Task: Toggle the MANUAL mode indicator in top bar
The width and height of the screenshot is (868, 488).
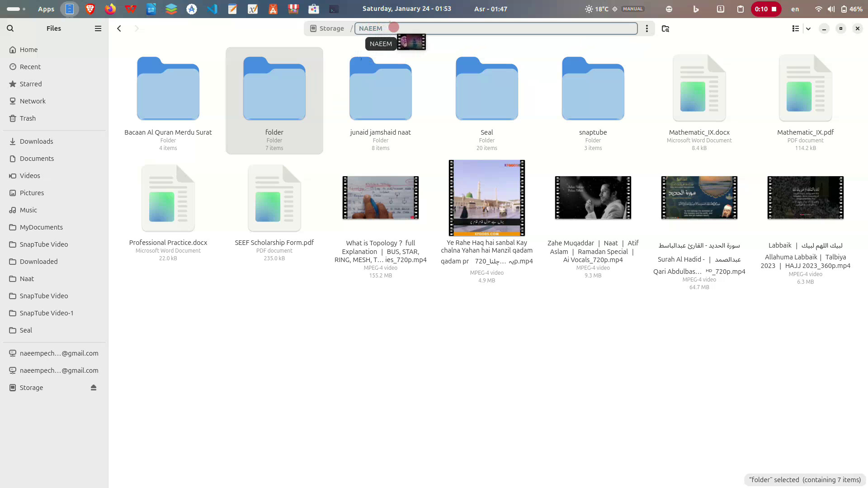Action: 632,9
